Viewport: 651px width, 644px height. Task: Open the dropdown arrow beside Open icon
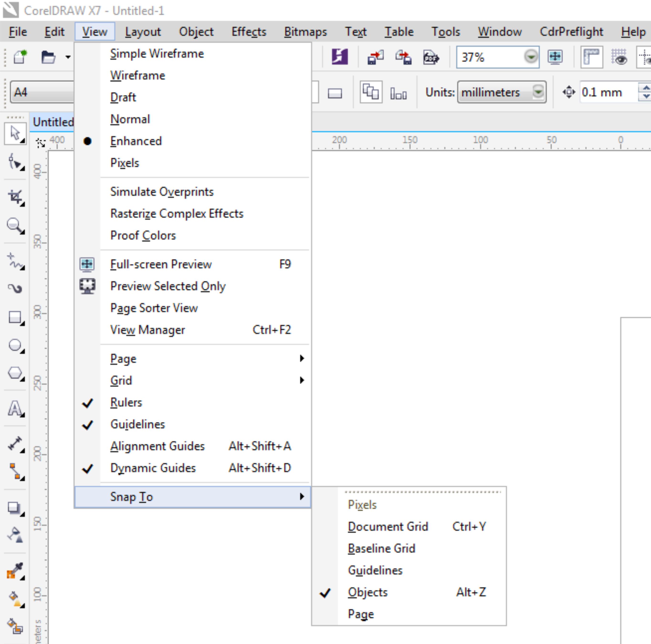68,57
